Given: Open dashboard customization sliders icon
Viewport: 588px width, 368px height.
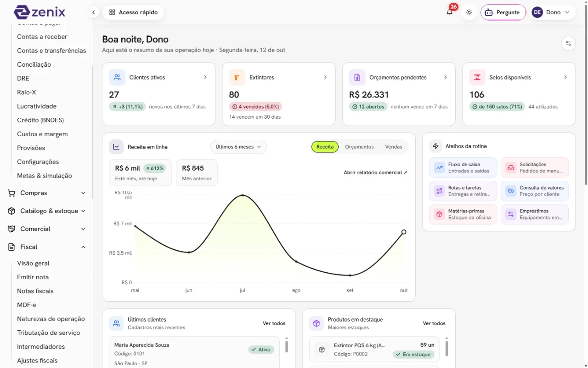Looking at the screenshot, I should (x=568, y=43).
